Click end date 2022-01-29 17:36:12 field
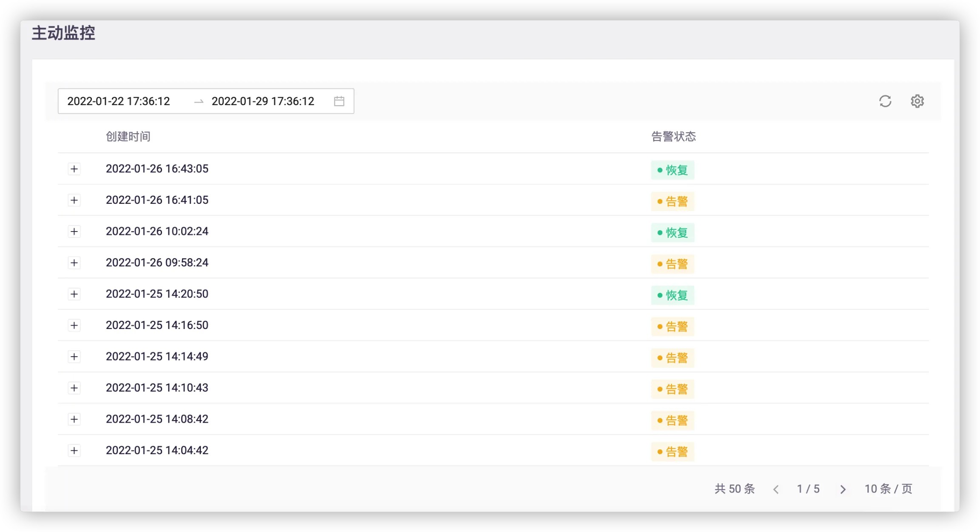 click(263, 101)
